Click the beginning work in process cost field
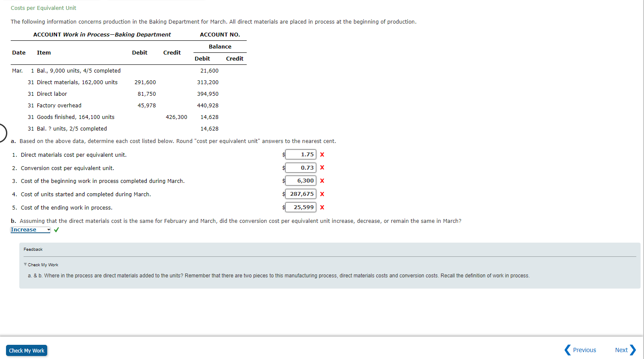Screen dimensions: 644x359 click(300, 181)
